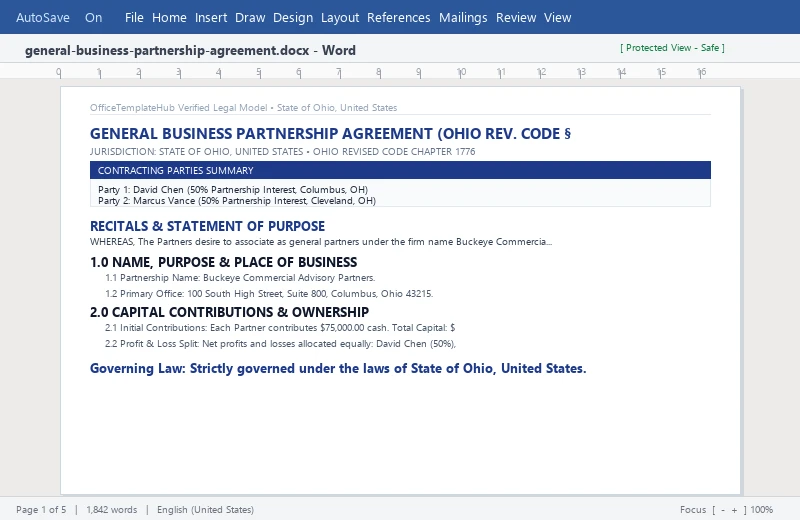The width and height of the screenshot is (800, 520).
Task: Click the 1.0 NAME, PURPOSE & PLACE heading
Action: click(223, 262)
